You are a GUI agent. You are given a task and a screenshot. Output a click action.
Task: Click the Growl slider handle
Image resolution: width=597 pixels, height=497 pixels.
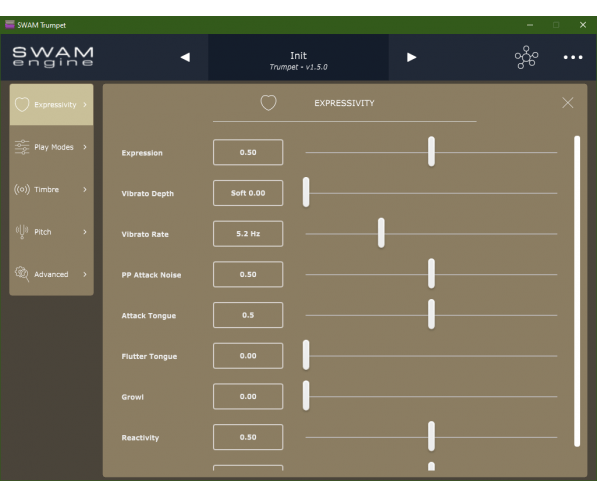tap(306, 396)
